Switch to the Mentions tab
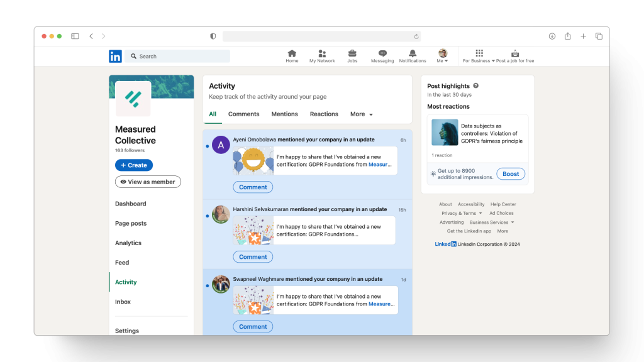This screenshot has width=644, height=362. (x=284, y=114)
